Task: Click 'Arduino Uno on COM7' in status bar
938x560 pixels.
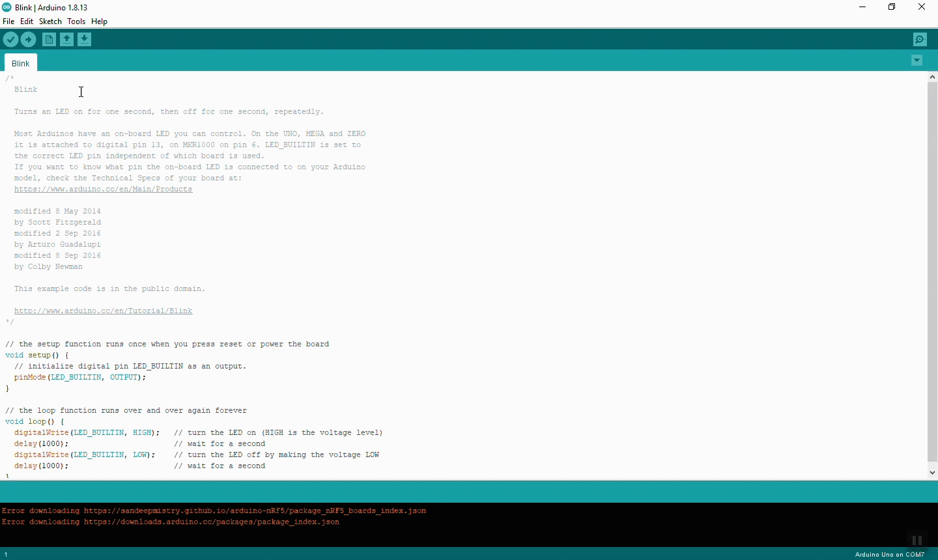Action: (890, 555)
